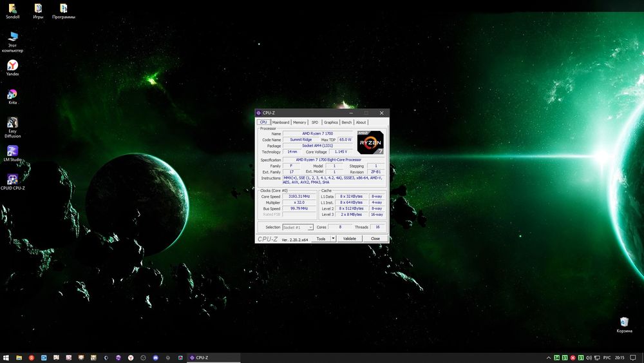Click the Validate button
Viewport: 644px width, 363px height.
click(350, 239)
